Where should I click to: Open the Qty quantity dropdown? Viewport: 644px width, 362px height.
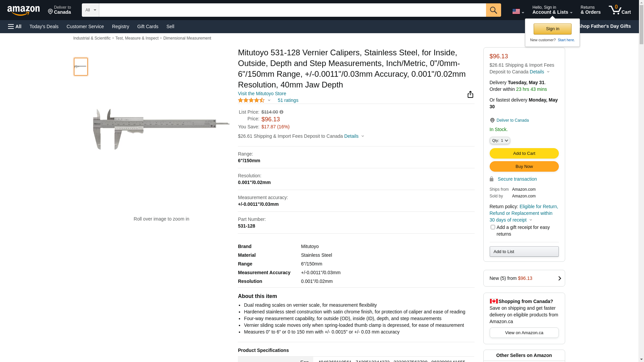click(x=500, y=141)
